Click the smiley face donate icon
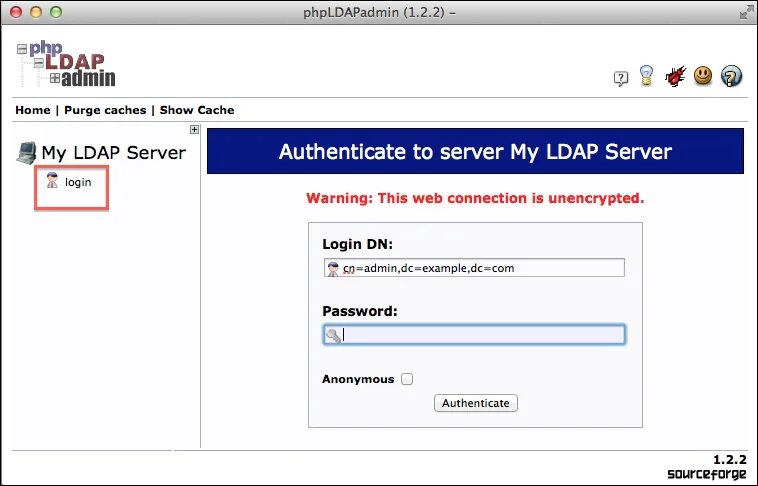Image resolution: width=758 pixels, height=486 pixels. (703, 76)
